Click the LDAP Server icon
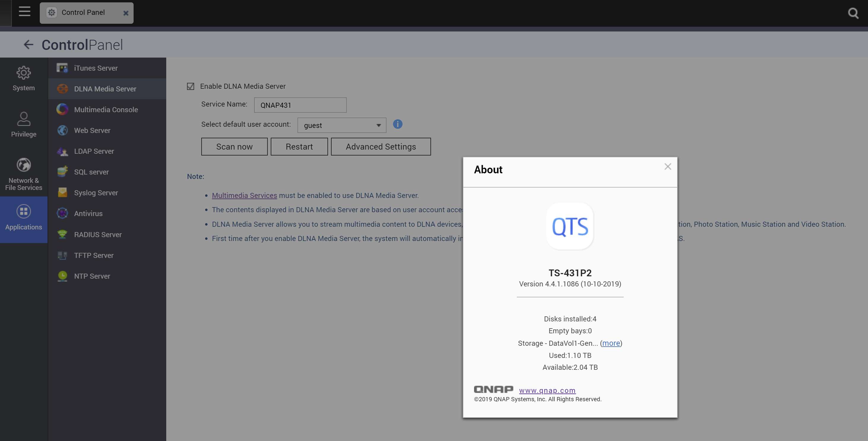 click(x=62, y=151)
